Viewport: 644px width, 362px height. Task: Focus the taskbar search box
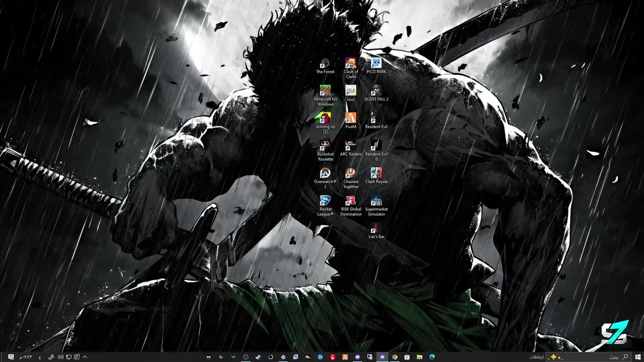(x=590, y=357)
